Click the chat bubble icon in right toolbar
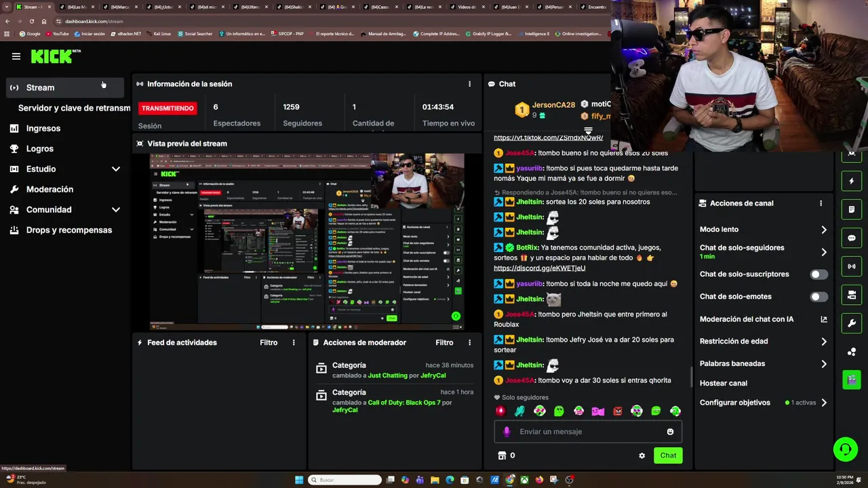Image resolution: width=868 pixels, height=488 pixels. [x=852, y=238]
